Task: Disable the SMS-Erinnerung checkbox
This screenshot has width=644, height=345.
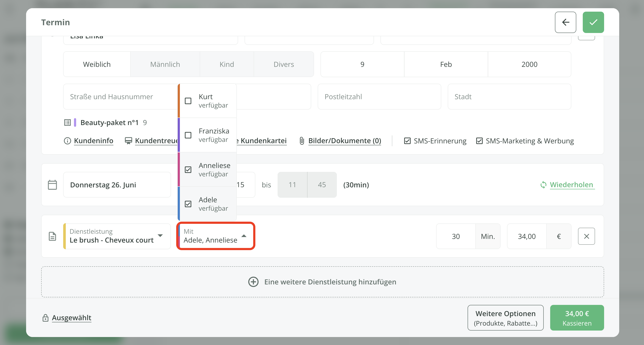Action: coord(407,141)
